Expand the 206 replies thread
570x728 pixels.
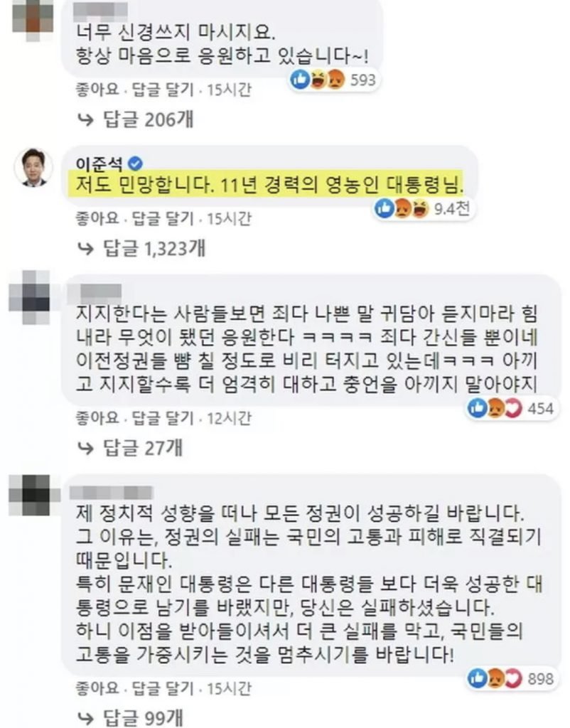(148, 120)
